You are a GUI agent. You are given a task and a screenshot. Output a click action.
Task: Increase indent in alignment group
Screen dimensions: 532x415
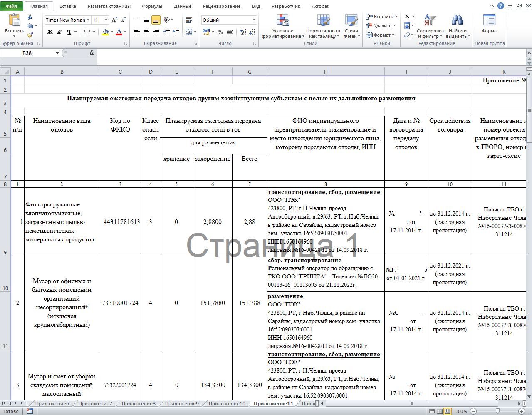176,32
